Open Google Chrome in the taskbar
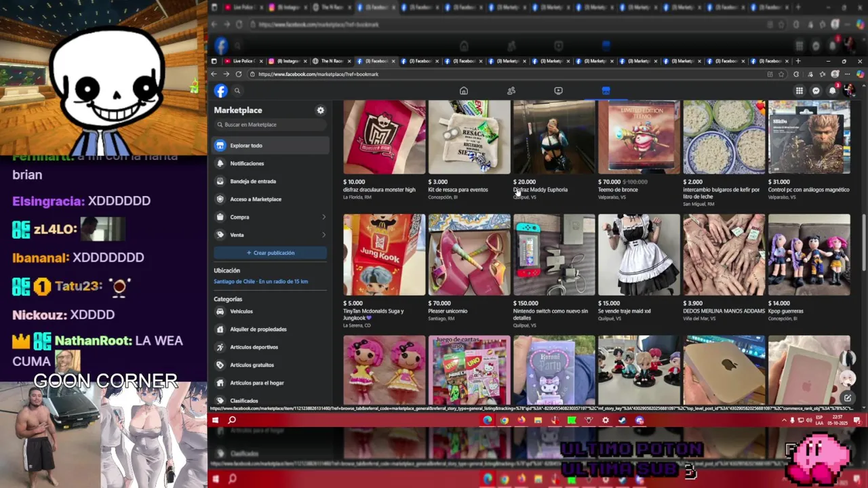This screenshot has height=488, width=868. coord(504,420)
